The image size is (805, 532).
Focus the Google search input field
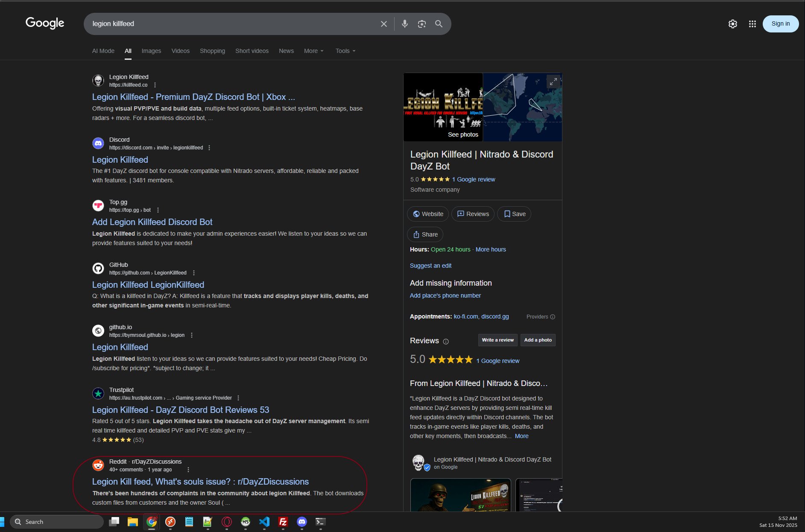pyautogui.click(x=233, y=24)
